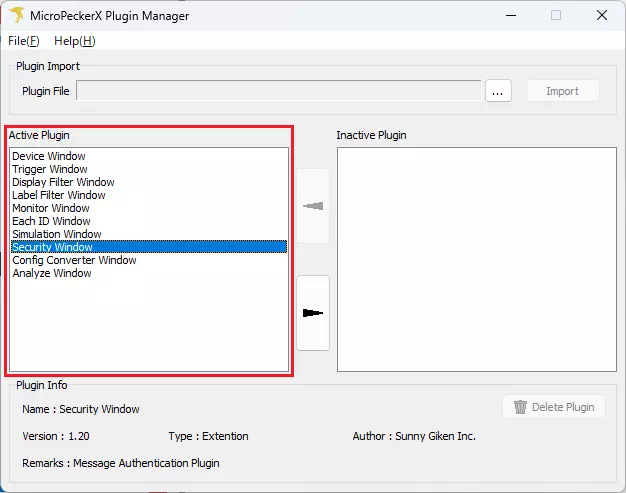
Task: Select Each ID Window plugin
Action: (149, 221)
